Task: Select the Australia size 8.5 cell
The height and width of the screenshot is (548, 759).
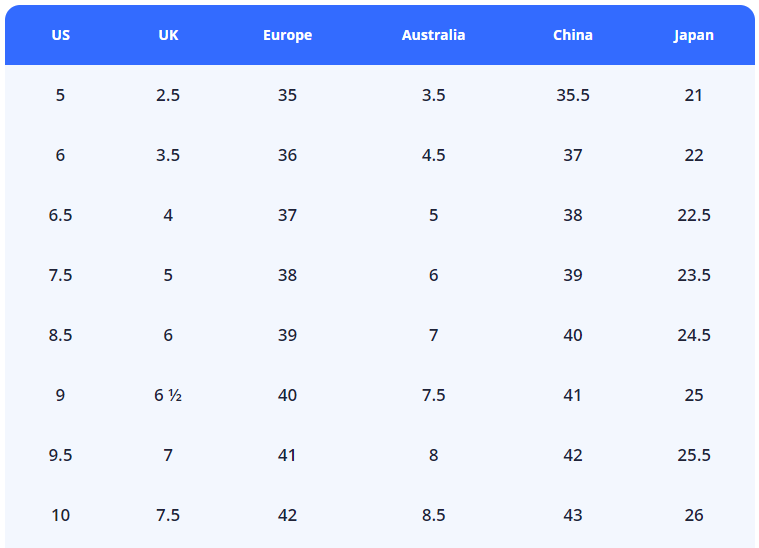Action: coord(433,515)
